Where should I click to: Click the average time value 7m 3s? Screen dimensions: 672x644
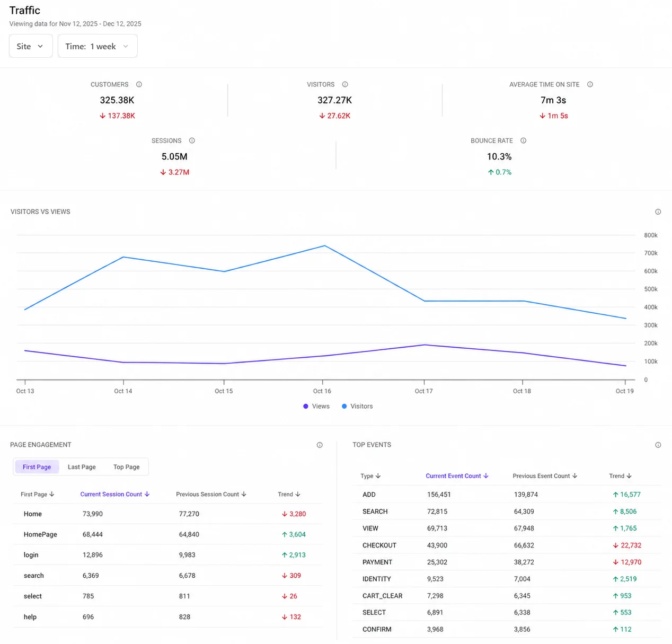553,100
